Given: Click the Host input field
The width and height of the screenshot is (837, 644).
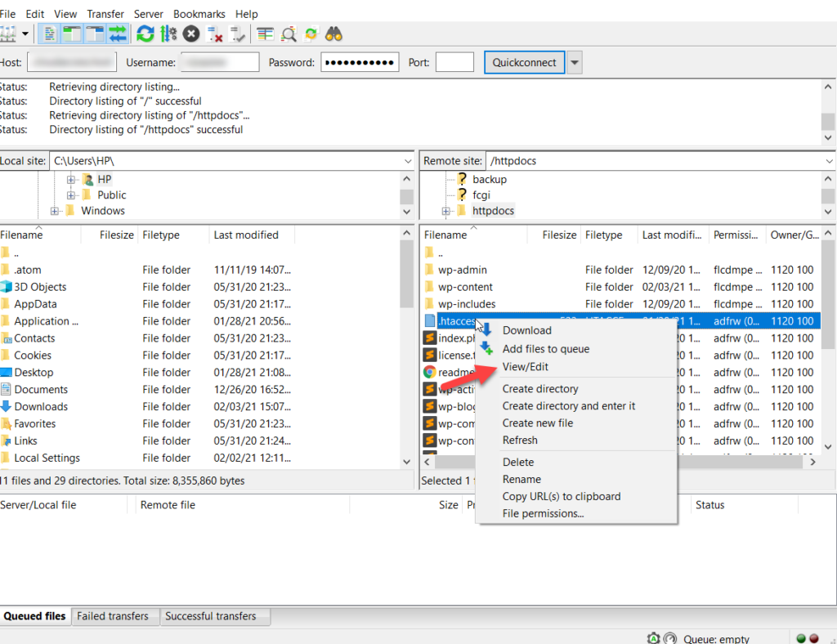Looking at the screenshot, I should click(x=72, y=62).
